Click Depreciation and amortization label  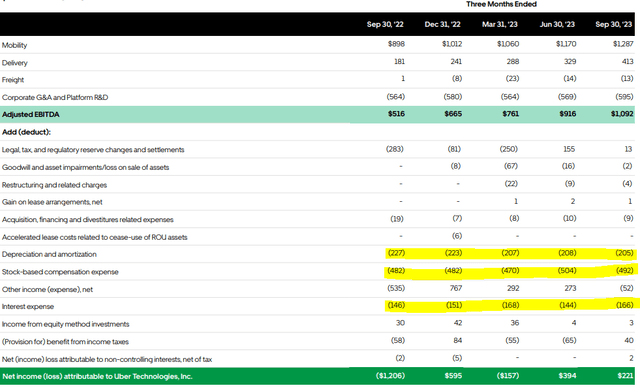tap(49, 254)
